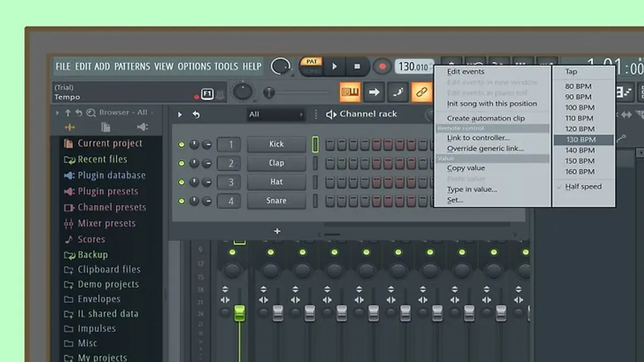
Task: Select the browser files tab icon
Action: (106, 127)
